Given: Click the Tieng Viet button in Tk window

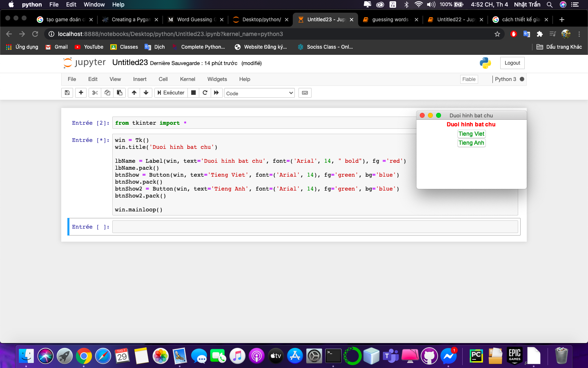Looking at the screenshot, I should [471, 134].
